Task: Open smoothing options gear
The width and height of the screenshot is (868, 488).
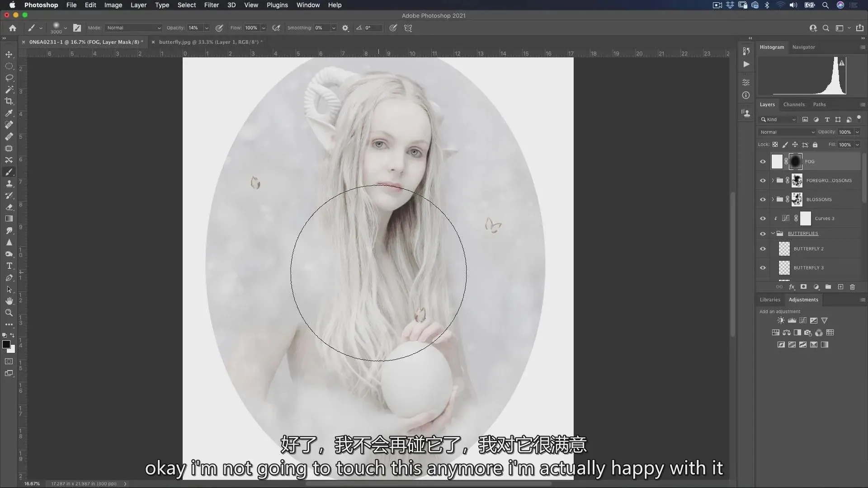Action: 345,28
